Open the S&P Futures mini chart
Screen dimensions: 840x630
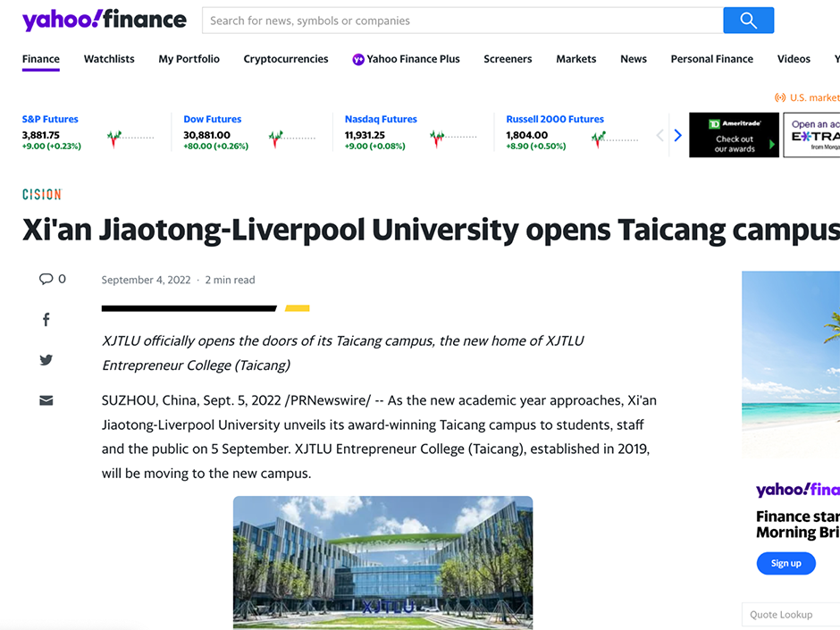click(130, 139)
